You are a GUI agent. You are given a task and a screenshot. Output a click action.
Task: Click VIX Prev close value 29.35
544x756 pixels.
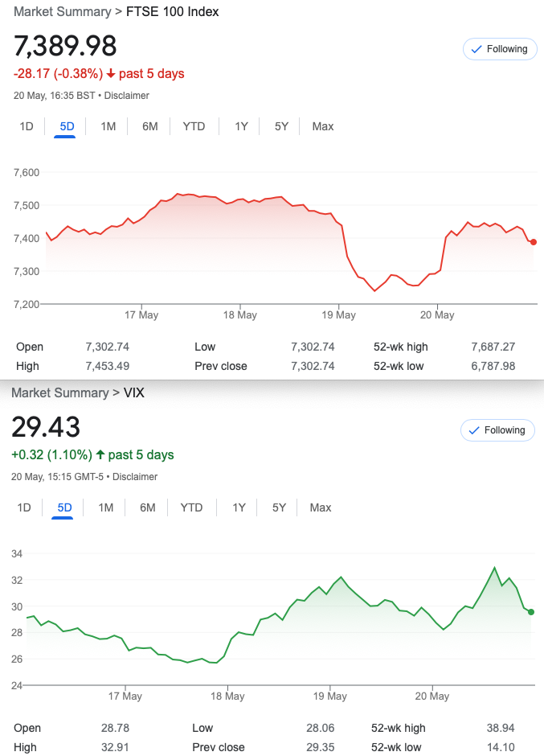pos(321,747)
